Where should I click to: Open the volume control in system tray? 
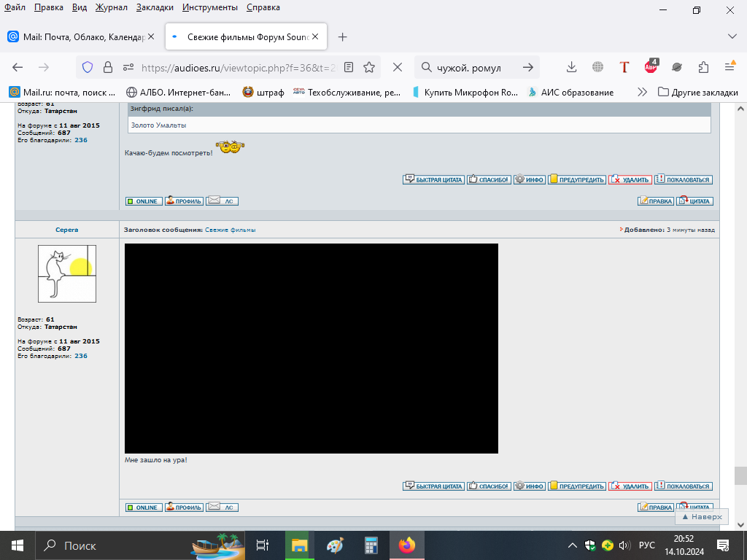click(x=624, y=545)
